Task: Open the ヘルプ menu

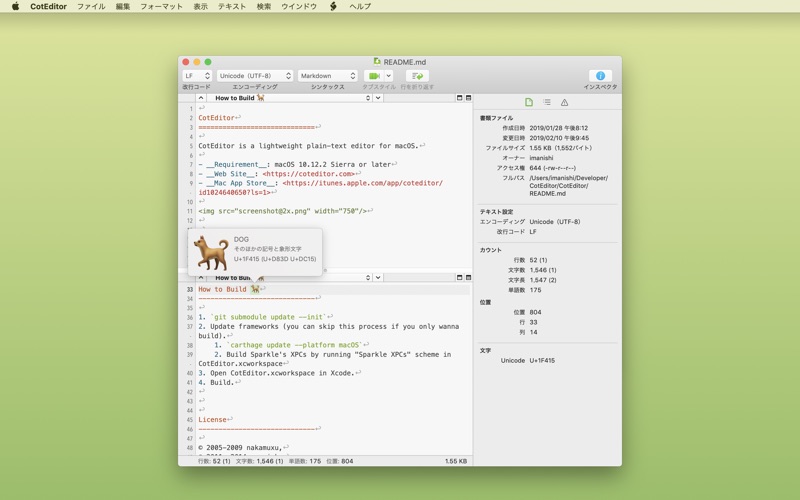Action: tap(360, 6)
